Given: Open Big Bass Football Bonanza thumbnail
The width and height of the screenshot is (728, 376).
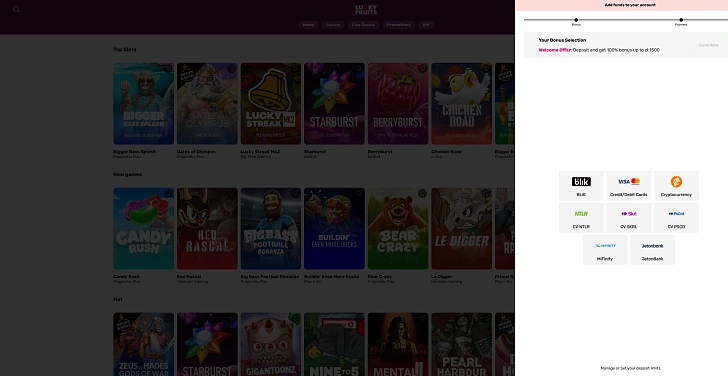Looking at the screenshot, I should coord(271,228).
